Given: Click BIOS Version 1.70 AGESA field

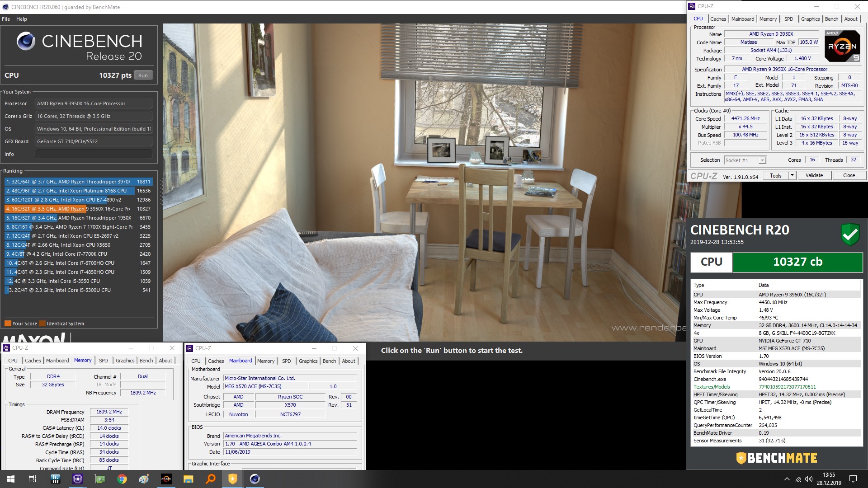Looking at the screenshot, I should click(x=290, y=444).
